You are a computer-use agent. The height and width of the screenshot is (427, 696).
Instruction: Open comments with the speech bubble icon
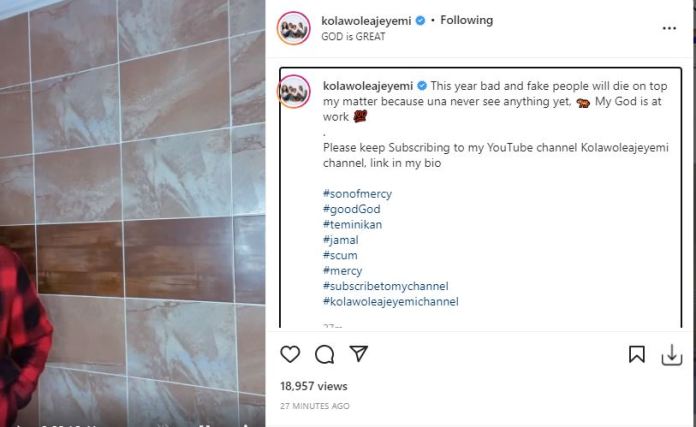324,354
